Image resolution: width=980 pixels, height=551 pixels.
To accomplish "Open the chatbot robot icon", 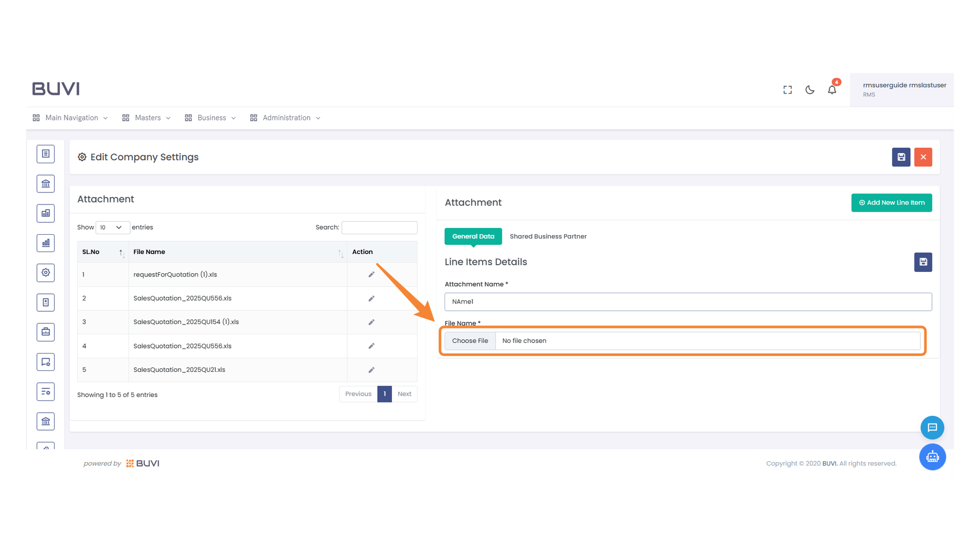I will coord(932,457).
